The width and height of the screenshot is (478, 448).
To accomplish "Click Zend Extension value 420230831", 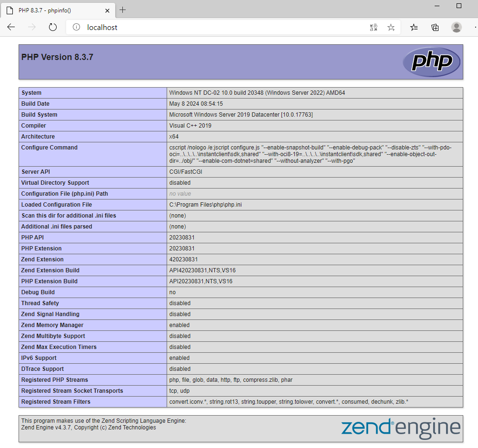I will pos(183,259).
